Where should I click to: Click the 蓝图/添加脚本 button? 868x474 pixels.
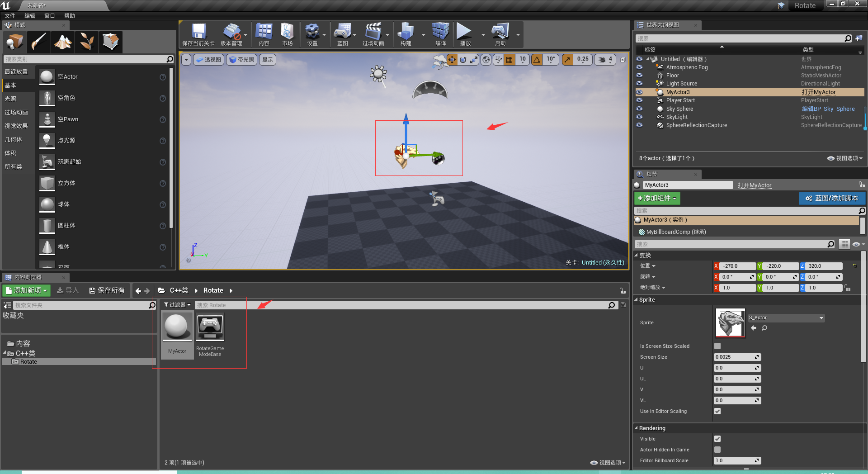832,198
